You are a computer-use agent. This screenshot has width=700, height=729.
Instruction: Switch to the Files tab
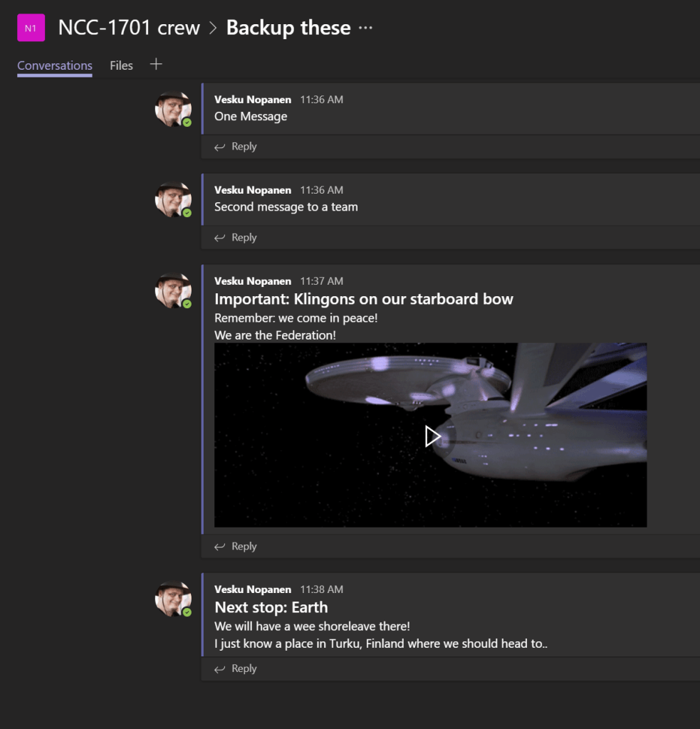tap(121, 65)
